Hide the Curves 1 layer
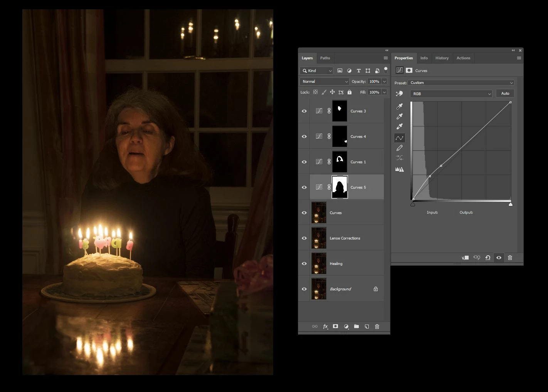This screenshot has width=548, height=392. [304, 162]
